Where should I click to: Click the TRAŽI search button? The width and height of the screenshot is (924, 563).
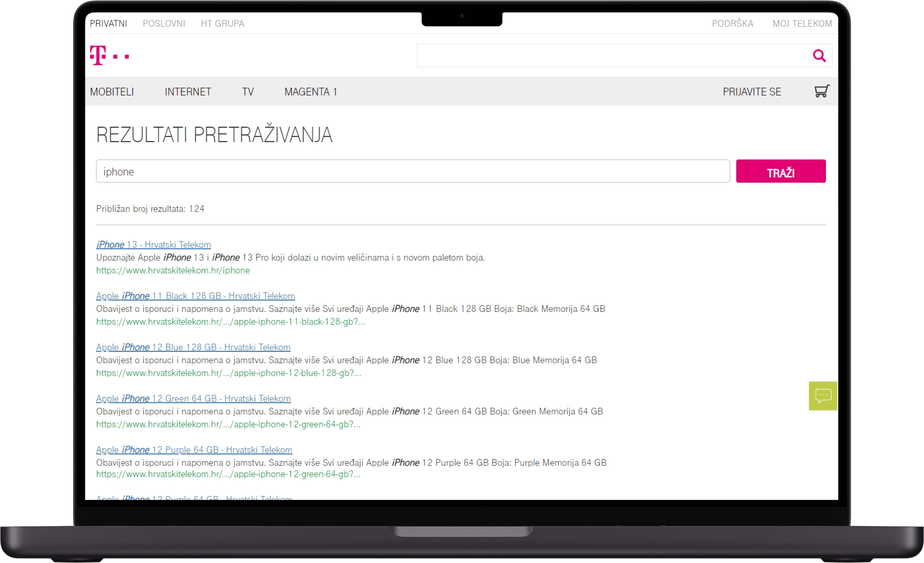[781, 171]
